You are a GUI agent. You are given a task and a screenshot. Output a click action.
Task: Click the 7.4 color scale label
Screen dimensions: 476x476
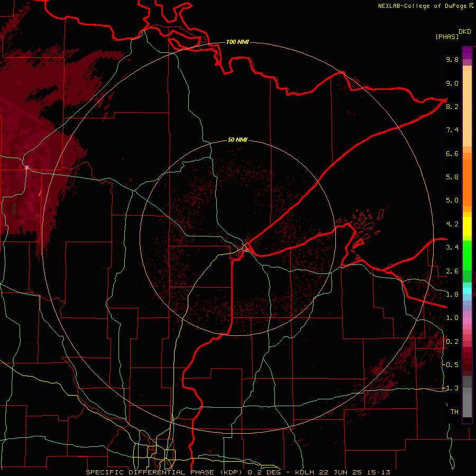coord(452,130)
